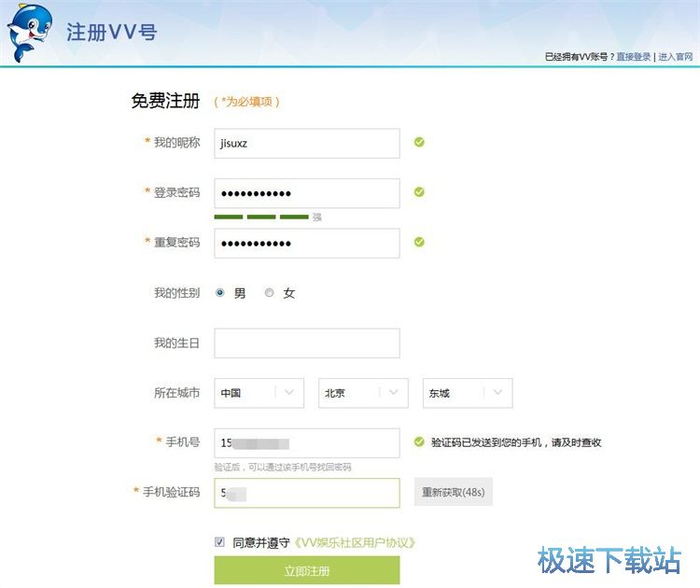Image resolution: width=700 pixels, height=588 pixels.
Task: Click the green checkmark beside the nickname field
Action: 419,142
